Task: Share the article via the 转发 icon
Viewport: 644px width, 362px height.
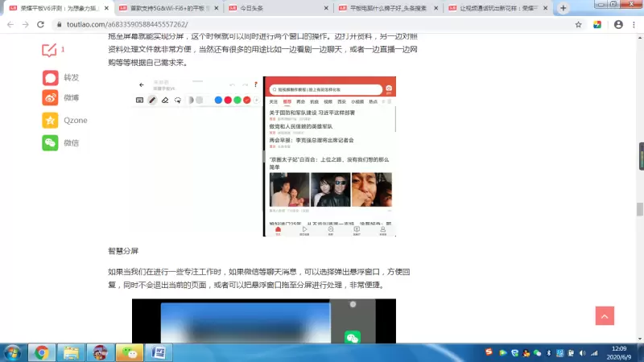Action: 51,78
